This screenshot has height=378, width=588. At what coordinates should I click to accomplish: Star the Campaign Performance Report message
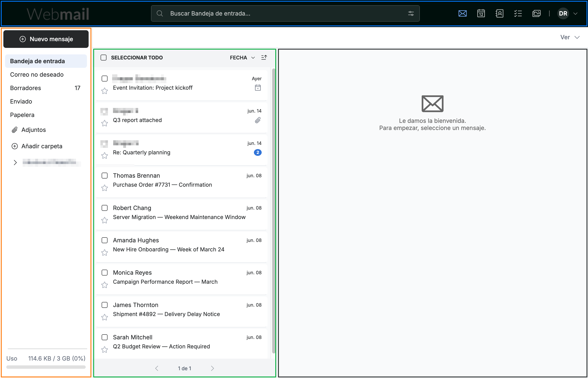click(x=105, y=285)
